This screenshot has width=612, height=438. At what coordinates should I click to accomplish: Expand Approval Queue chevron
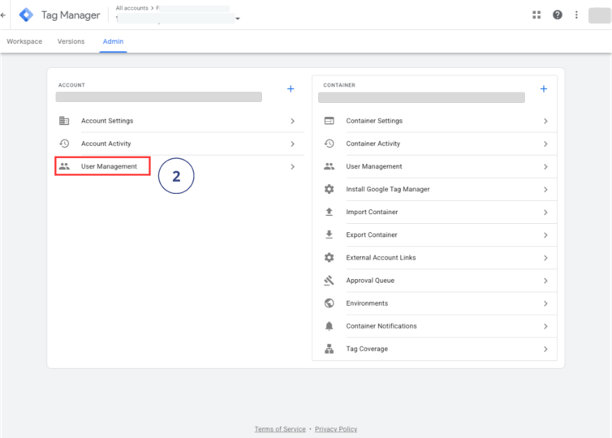click(546, 280)
